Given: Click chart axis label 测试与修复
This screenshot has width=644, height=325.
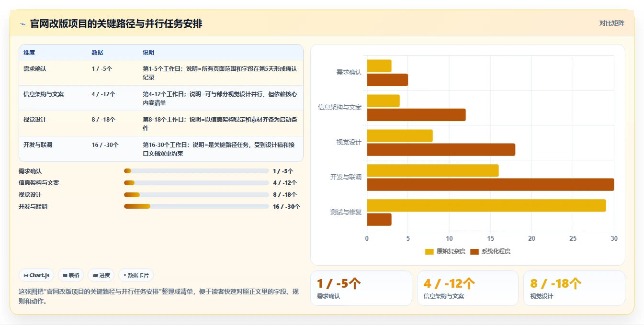Looking at the screenshot, I should 346,212.
